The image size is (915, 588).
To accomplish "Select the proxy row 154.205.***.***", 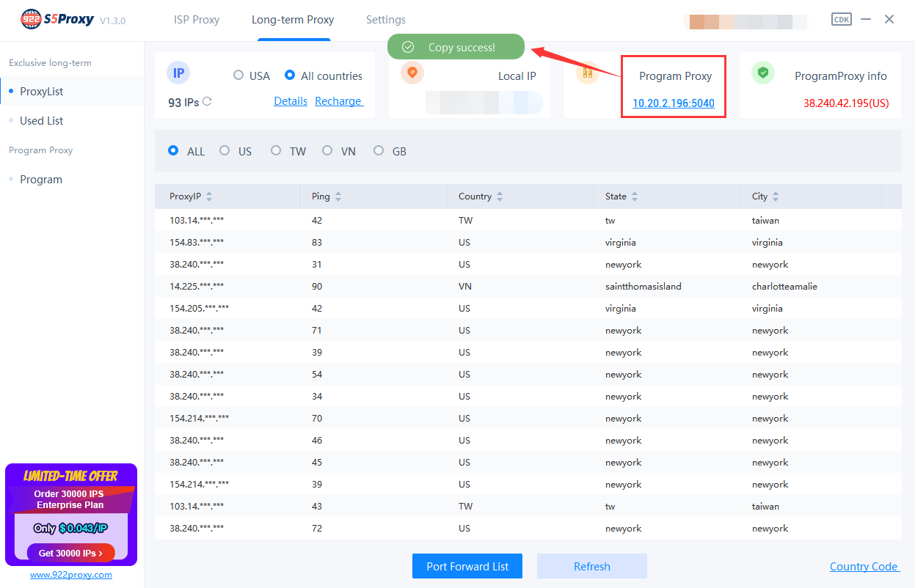I will pyautogui.click(x=528, y=308).
